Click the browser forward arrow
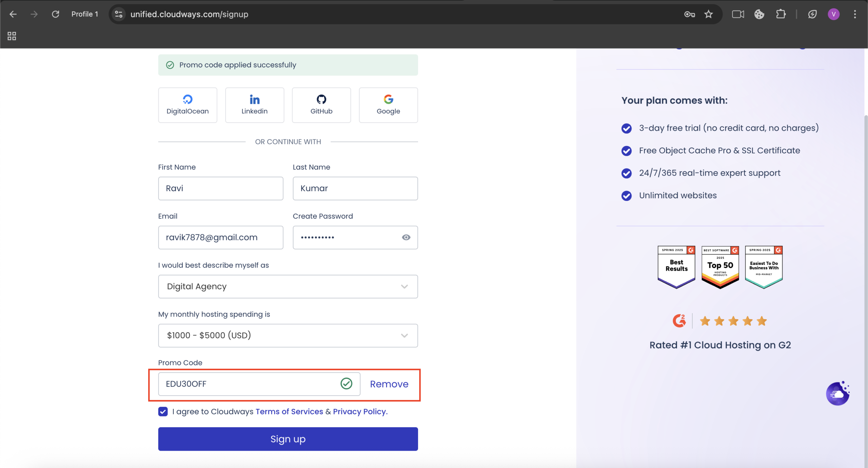 [34, 14]
